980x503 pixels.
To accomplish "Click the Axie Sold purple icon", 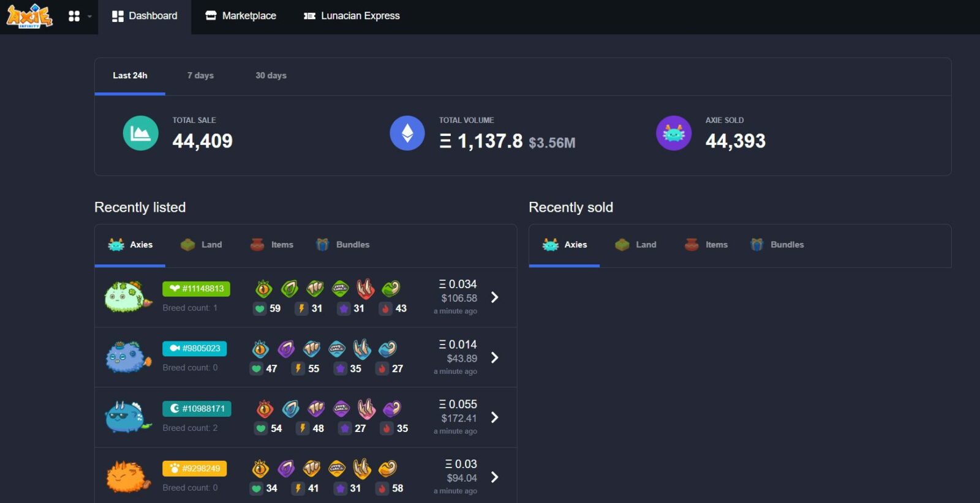I will [x=674, y=133].
